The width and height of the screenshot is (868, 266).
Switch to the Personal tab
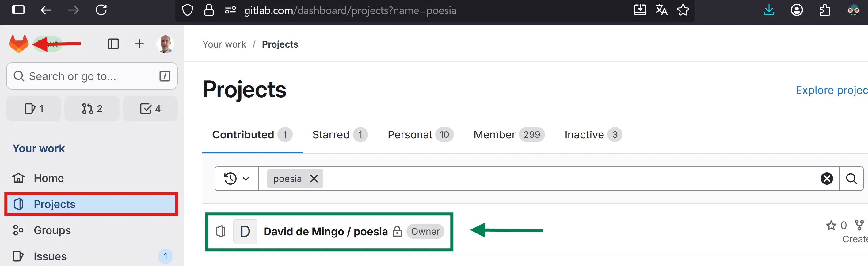pos(420,134)
